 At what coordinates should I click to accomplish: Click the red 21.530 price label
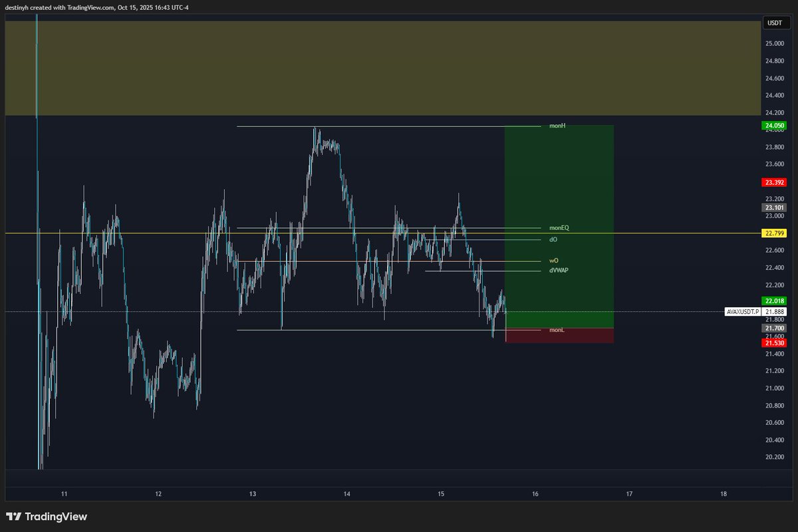pyautogui.click(x=775, y=342)
